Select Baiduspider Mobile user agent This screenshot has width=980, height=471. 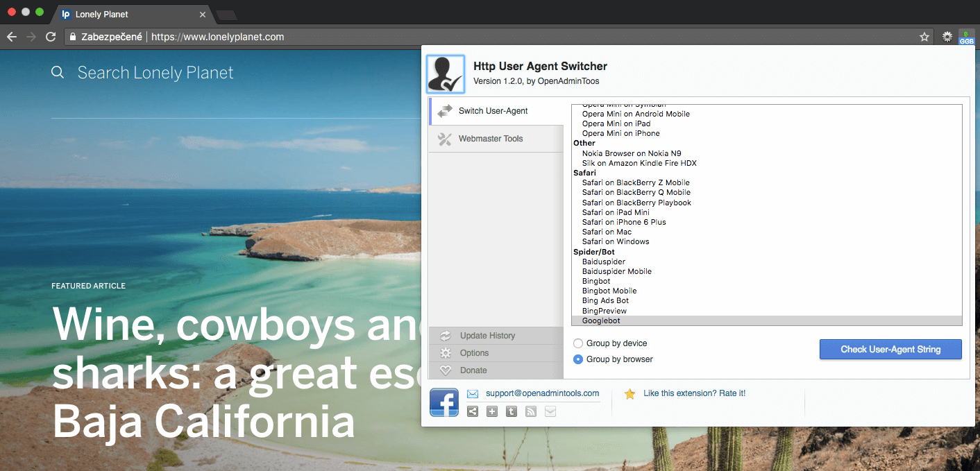pos(617,271)
